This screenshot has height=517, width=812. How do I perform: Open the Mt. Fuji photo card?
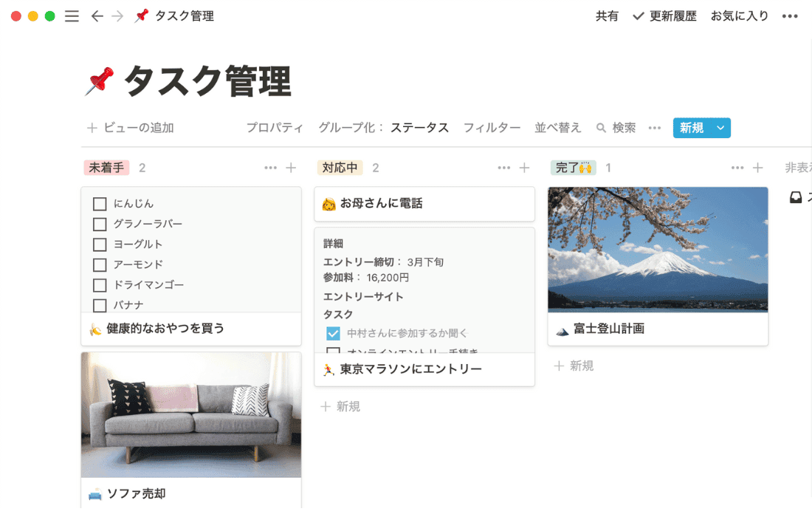coord(658,250)
